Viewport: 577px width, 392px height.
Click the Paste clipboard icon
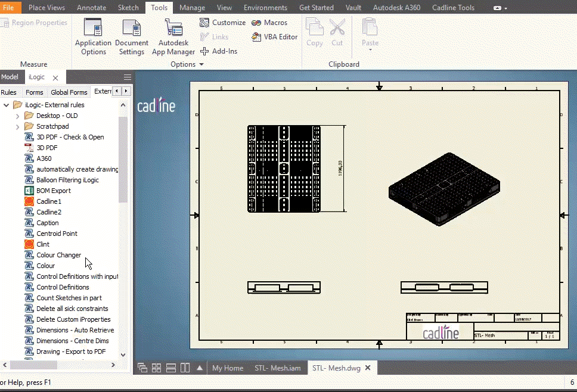tap(370, 27)
